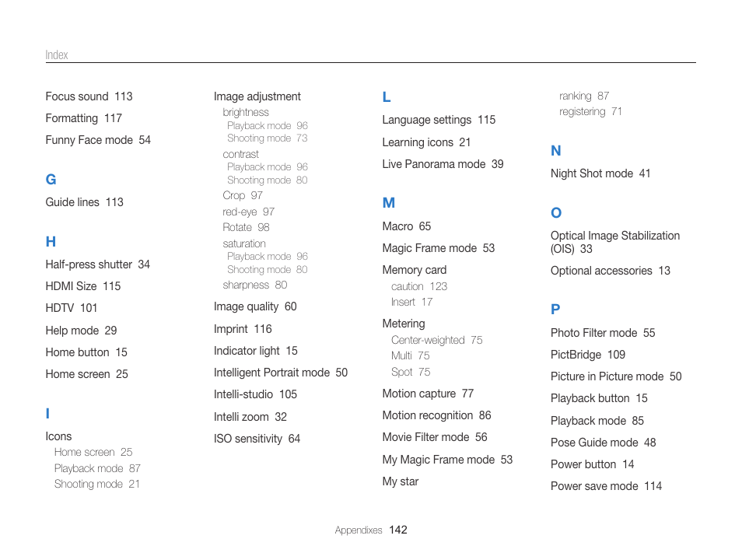Open Metering Center-weighted 75 sub-entry
This screenshot has height=560, width=742.
click(437, 341)
